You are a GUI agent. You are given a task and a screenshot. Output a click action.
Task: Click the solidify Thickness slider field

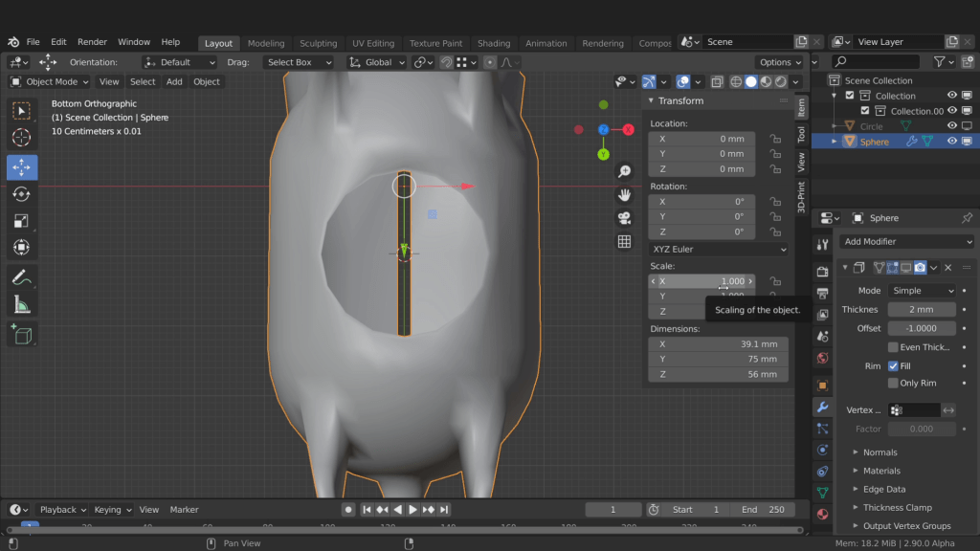921,309
